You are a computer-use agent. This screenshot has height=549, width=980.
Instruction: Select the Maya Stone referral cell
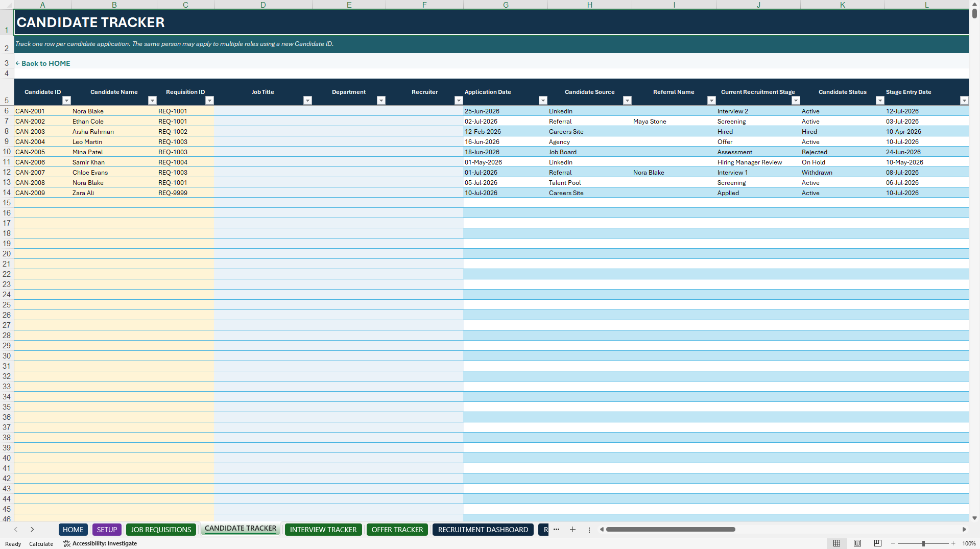[674, 121]
